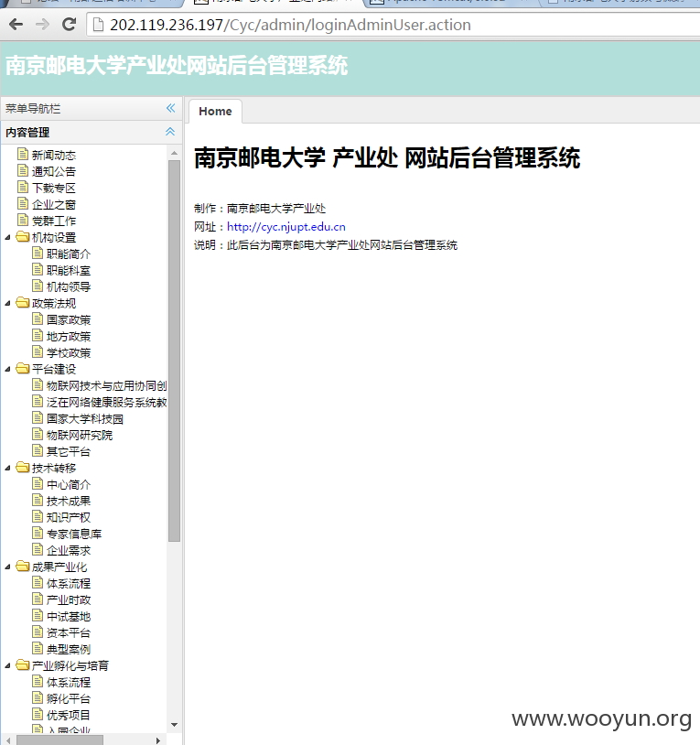Click the document icon beside 企业之窗
The width and height of the screenshot is (700, 745).
(x=23, y=203)
